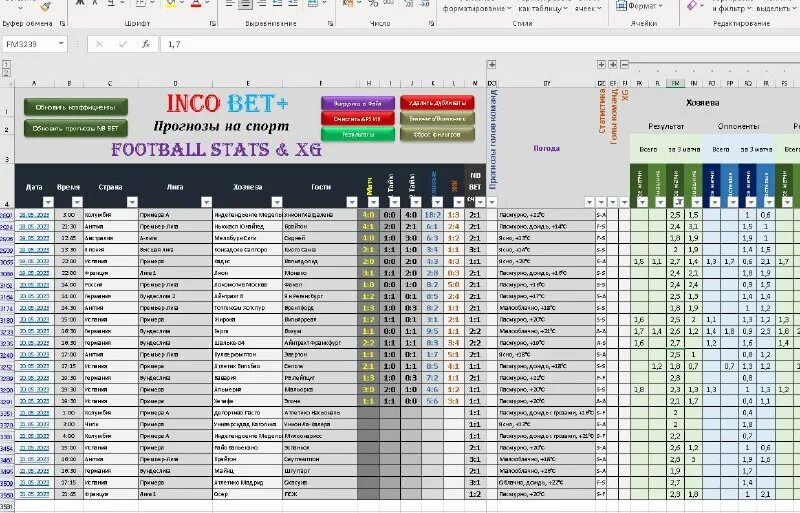Collapse column group with minus button

click(624, 64)
